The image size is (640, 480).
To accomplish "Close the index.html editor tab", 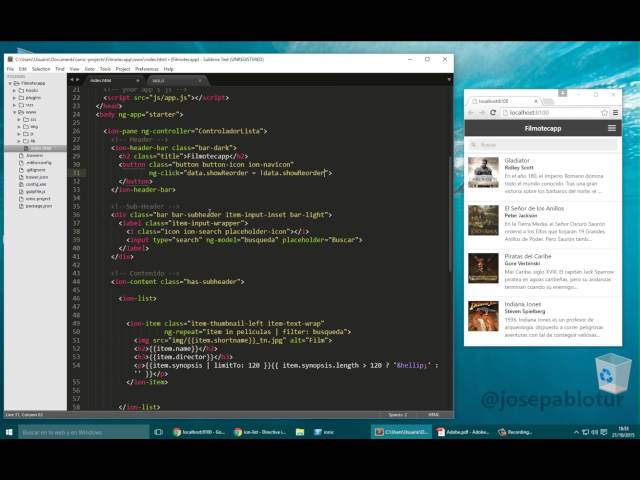I will click(137, 80).
